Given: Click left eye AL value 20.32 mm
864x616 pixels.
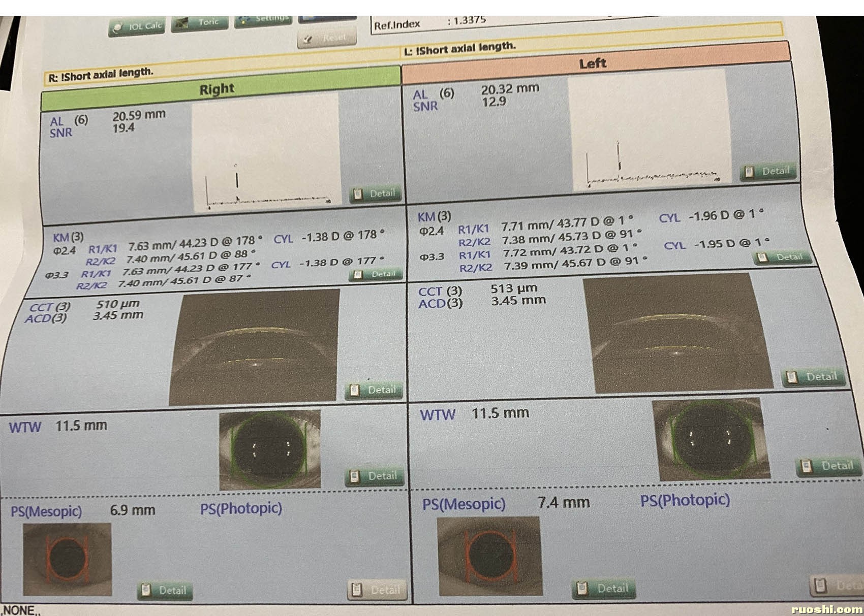Looking at the screenshot, I should click(510, 89).
